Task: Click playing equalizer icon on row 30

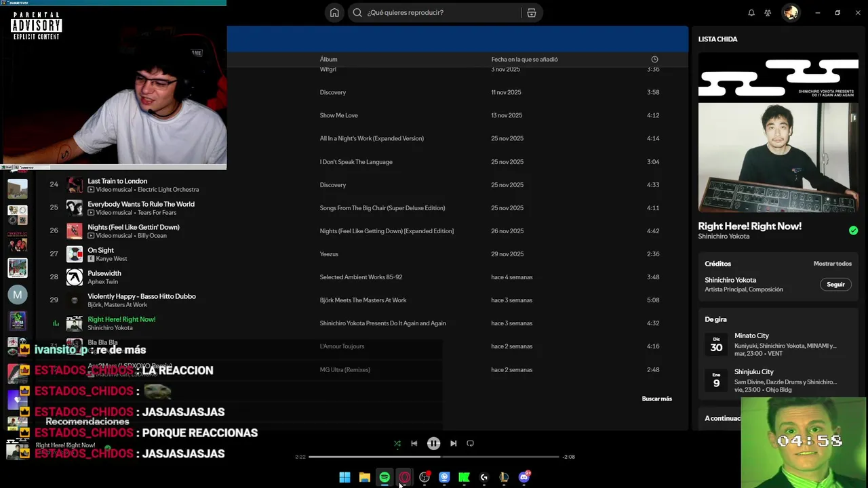Action: [x=56, y=323]
